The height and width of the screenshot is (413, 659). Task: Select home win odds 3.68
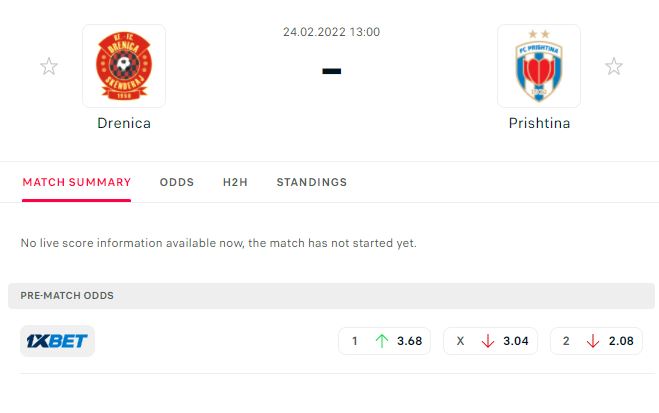pyautogui.click(x=385, y=341)
